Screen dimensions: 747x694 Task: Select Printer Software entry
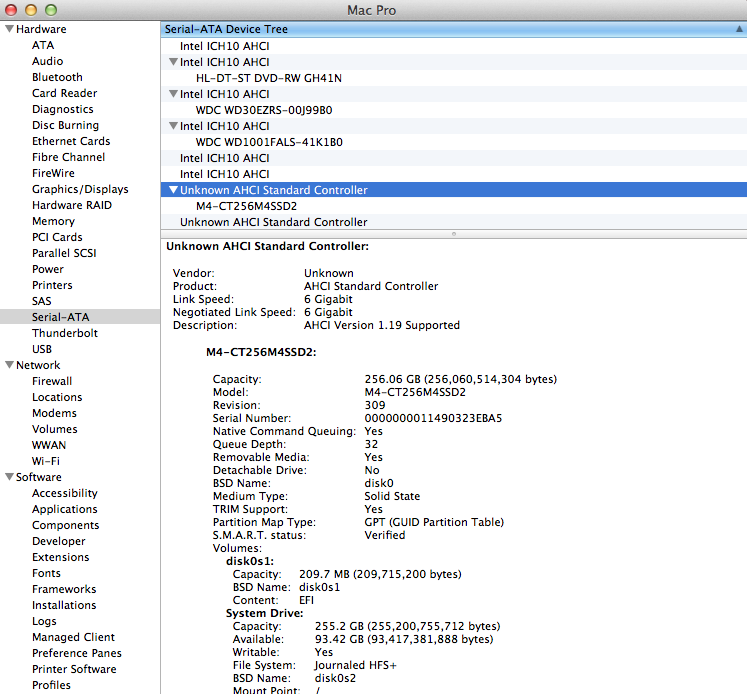(74, 669)
